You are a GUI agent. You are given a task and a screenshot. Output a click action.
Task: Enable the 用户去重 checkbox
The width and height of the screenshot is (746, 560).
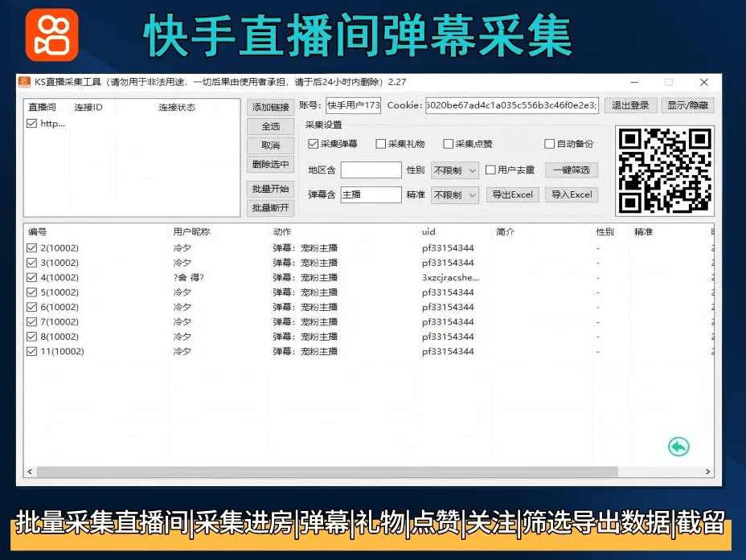point(490,170)
